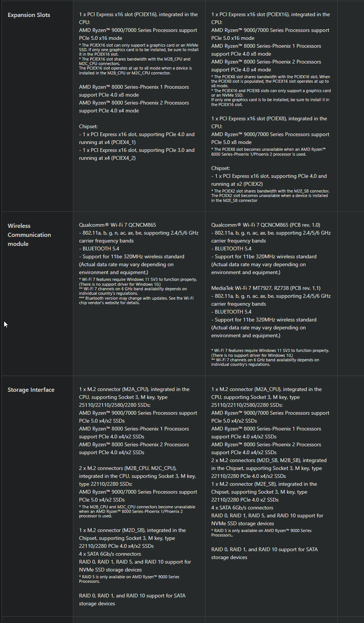Click M2B_CPU and M2C_CPU connectors unavailable footnote

coord(137,511)
